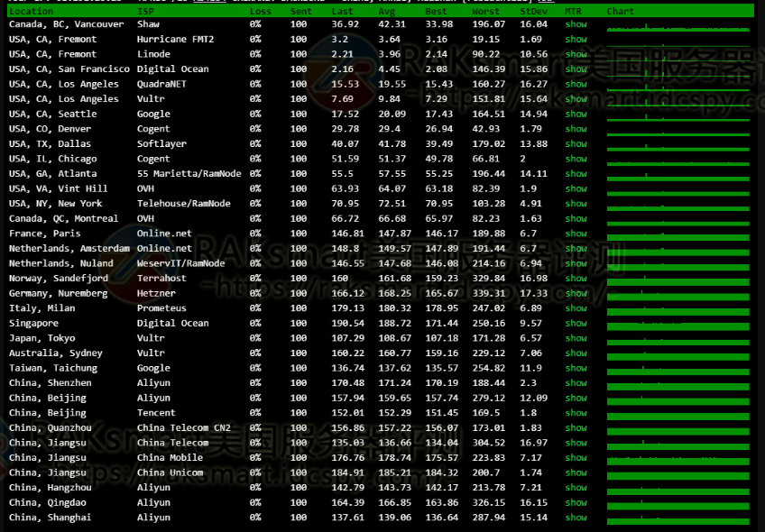Select the 'China Telecom CN2' ISP cell
The image size is (765, 532).
coord(183,428)
